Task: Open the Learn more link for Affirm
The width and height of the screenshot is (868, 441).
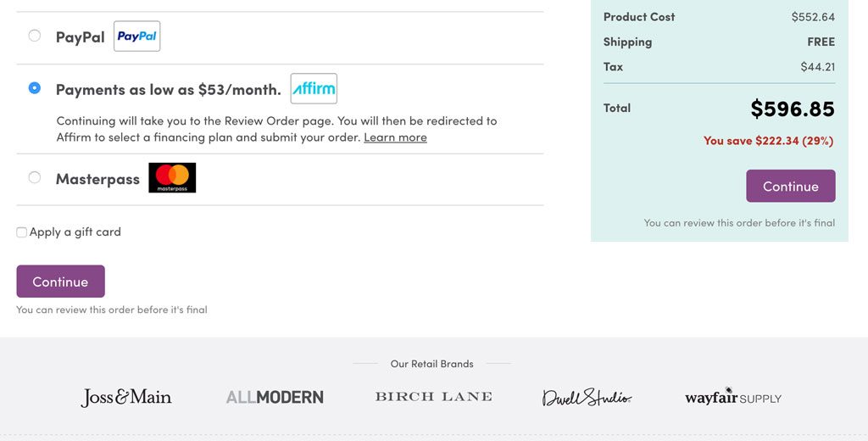Action: (x=395, y=137)
